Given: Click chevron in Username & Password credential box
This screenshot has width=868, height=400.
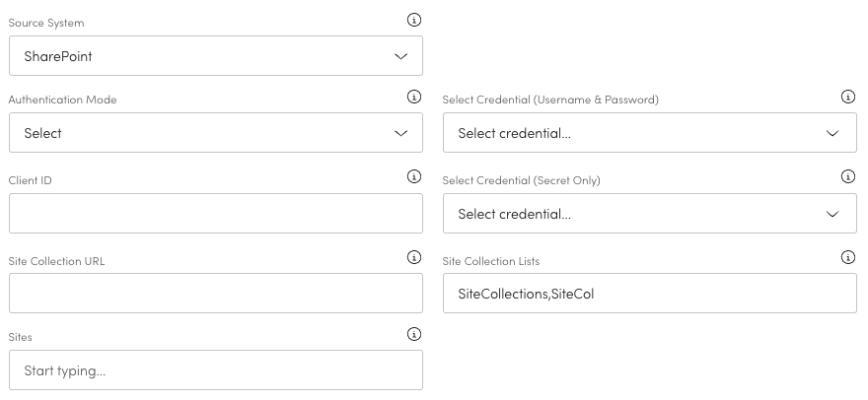Looking at the screenshot, I should (x=833, y=133).
